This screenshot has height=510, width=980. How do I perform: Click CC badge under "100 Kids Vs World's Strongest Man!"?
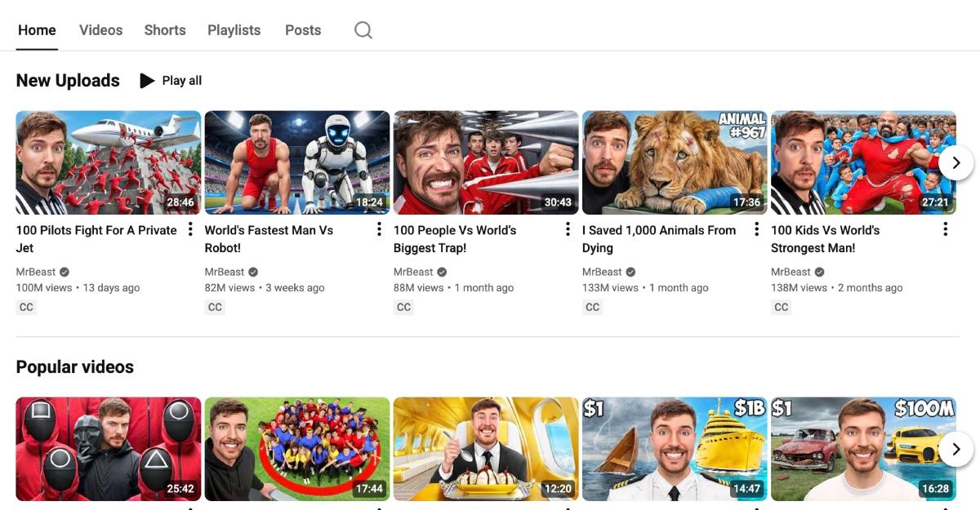781,307
